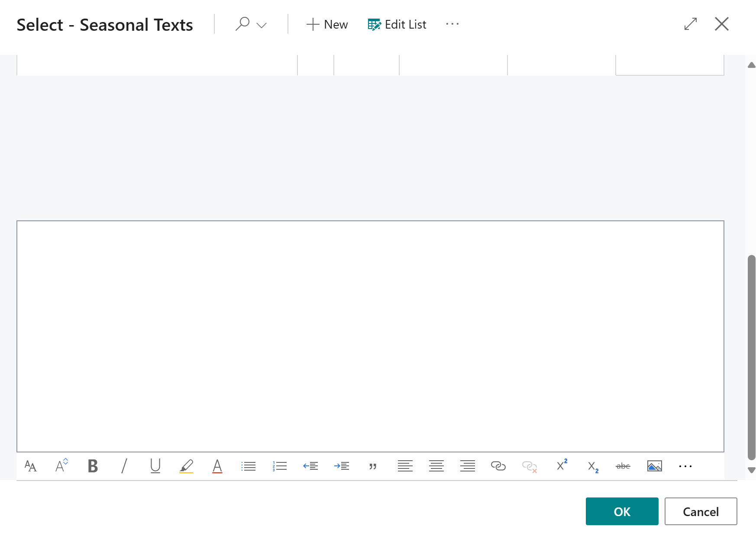Apply italic formatting
The width and height of the screenshot is (756, 536).
tap(124, 466)
